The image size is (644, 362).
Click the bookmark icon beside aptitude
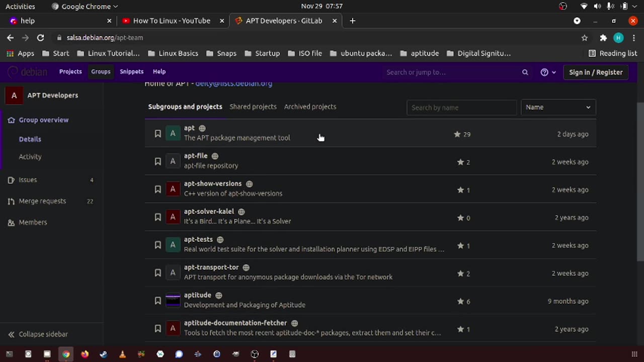pyautogui.click(x=157, y=301)
